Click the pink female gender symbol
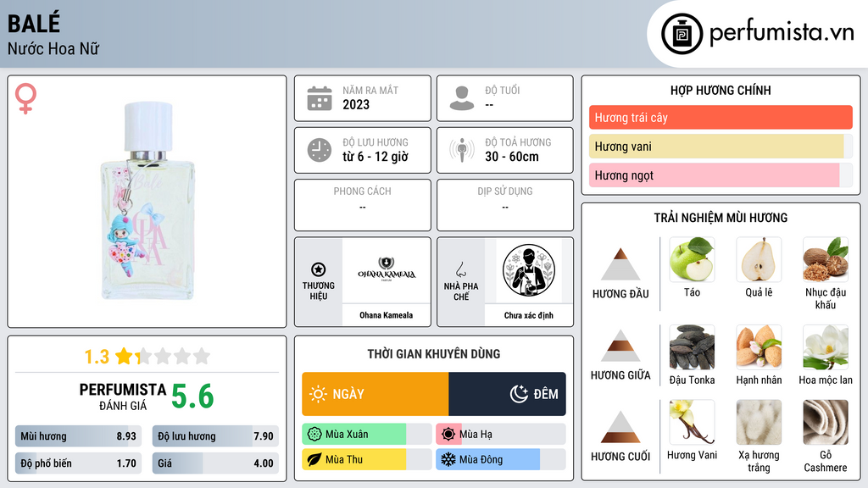 [x=25, y=98]
